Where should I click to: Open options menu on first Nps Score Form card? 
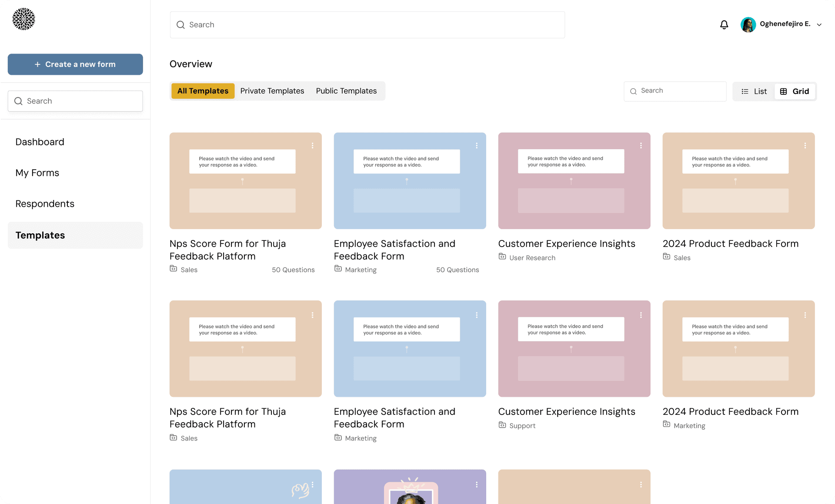[x=312, y=146]
